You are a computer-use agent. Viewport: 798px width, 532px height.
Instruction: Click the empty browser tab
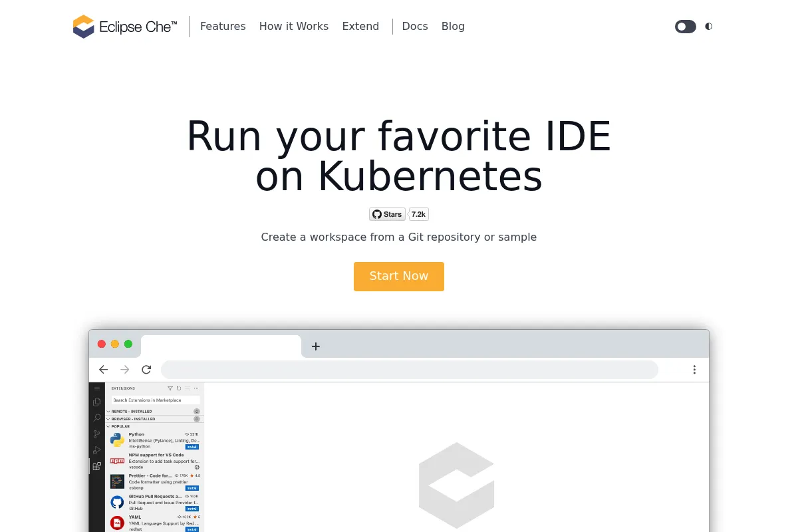pyautogui.click(x=221, y=346)
